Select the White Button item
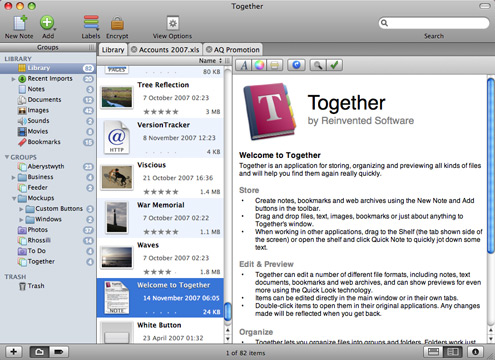 [160, 331]
